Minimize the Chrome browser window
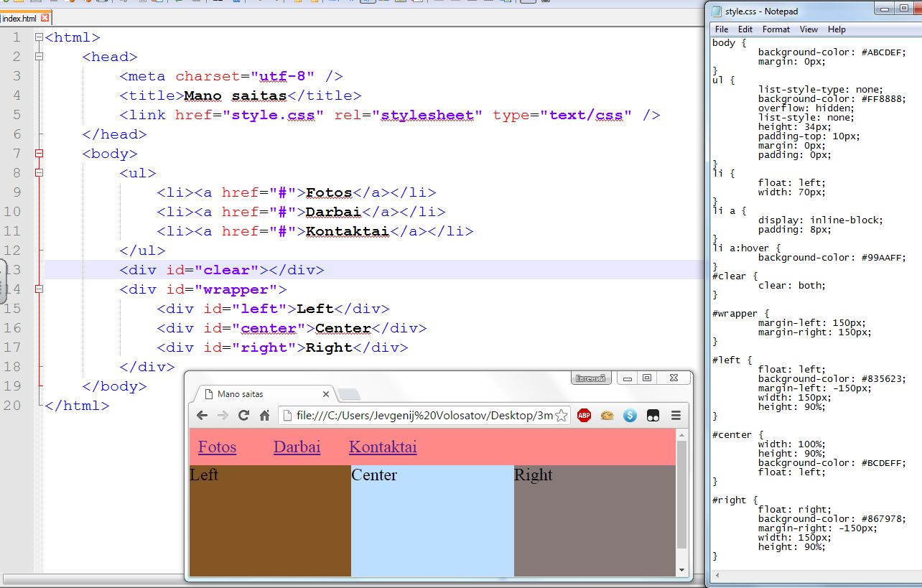This screenshot has height=588, width=922. point(628,378)
